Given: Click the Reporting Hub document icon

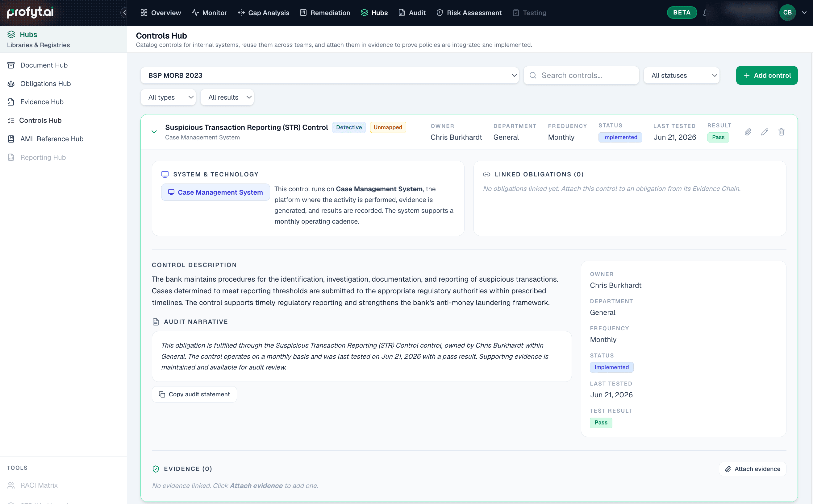Looking at the screenshot, I should (x=11, y=157).
